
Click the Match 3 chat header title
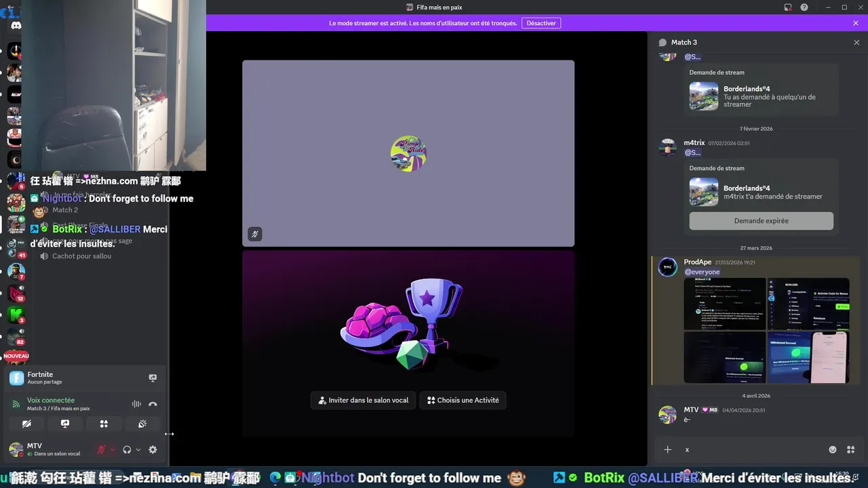[684, 42]
